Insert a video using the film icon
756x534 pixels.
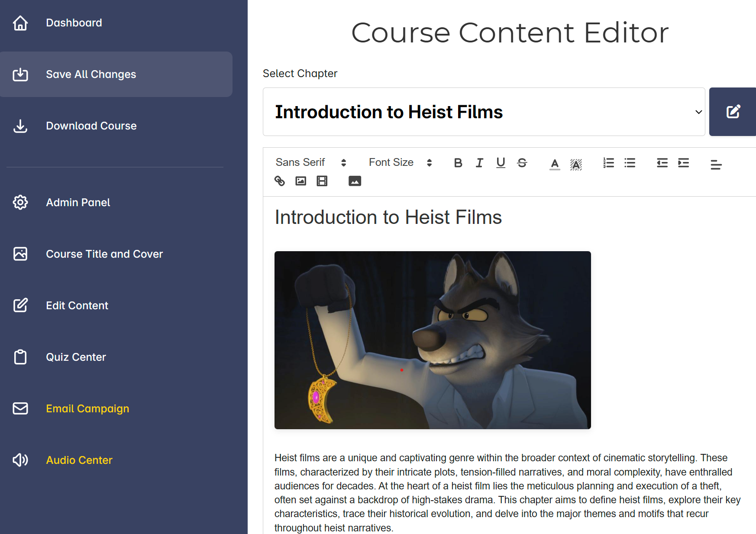point(322,181)
